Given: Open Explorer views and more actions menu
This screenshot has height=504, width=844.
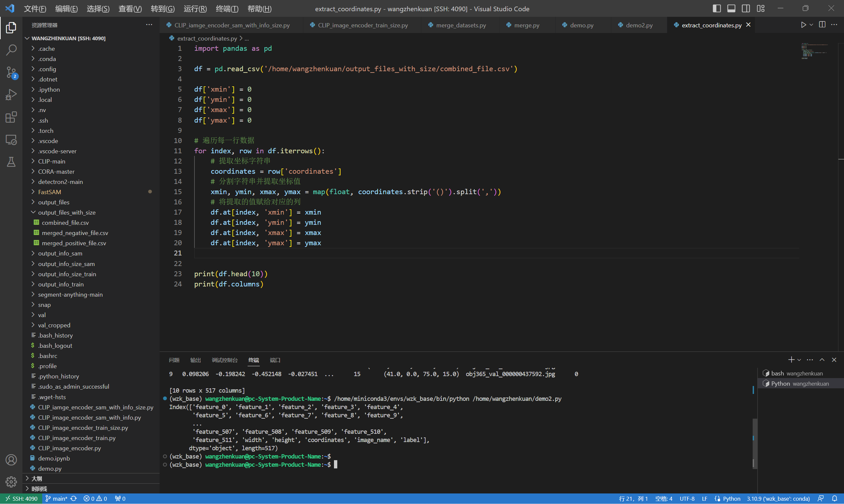Looking at the screenshot, I should click(149, 25).
